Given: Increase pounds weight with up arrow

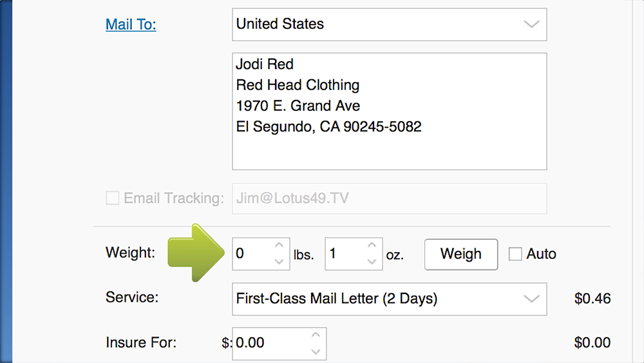Looking at the screenshot, I should pyautogui.click(x=279, y=246).
